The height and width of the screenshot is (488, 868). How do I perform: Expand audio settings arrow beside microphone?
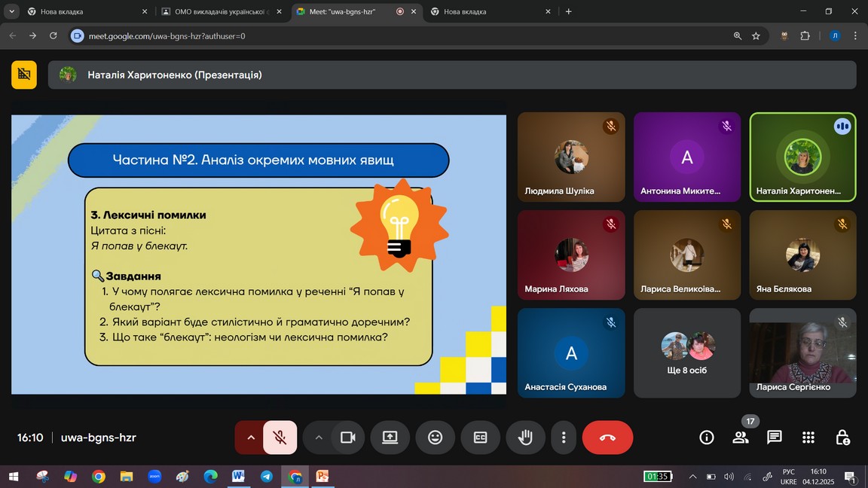(251, 438)
